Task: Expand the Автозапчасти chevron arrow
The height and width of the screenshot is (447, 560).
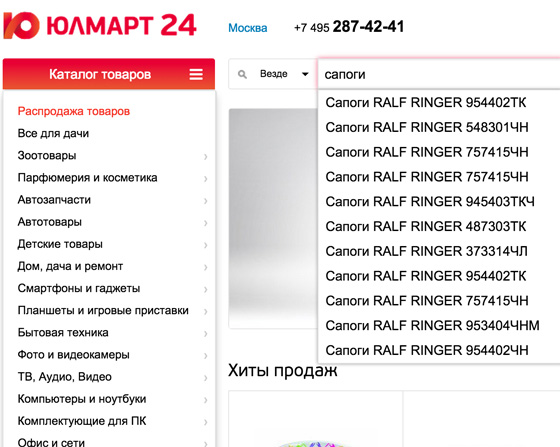Action: 205,201
